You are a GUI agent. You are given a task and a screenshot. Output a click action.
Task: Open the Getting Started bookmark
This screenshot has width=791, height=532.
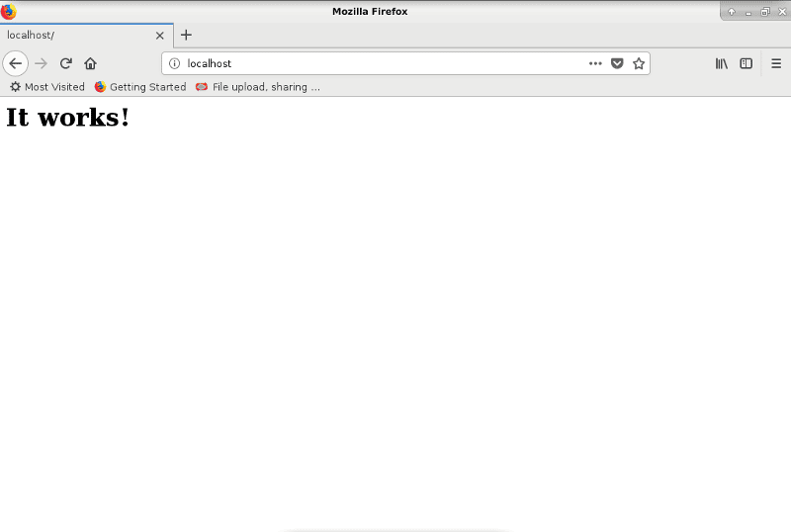point(140,87)
